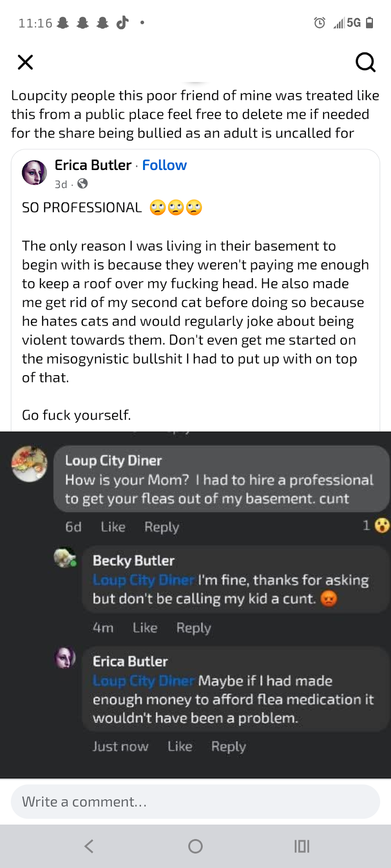Image resolution: width=391 pixels, height=868 pixels.
Task: Follow Erica Butler
Action: [x=164, y=165]
